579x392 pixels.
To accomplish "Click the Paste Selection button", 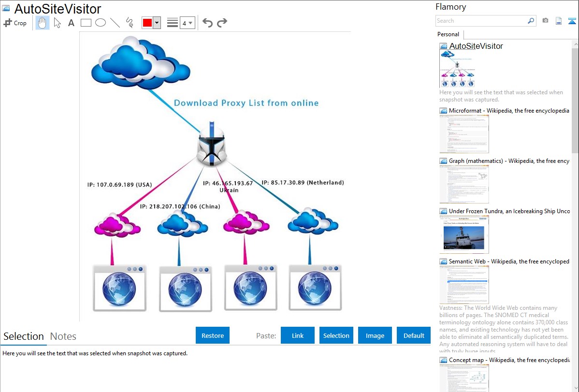I will [x=336, y=335].
